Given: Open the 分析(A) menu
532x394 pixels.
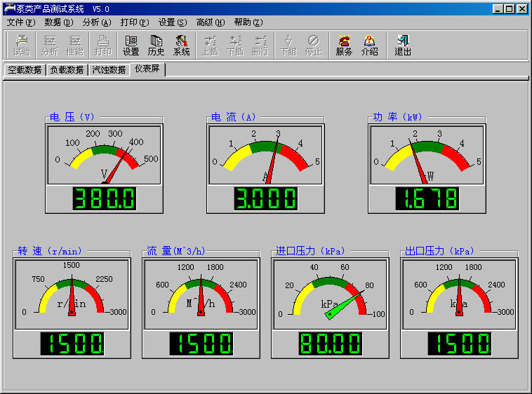Looking at the screenshot, I should tap(97, 22).
